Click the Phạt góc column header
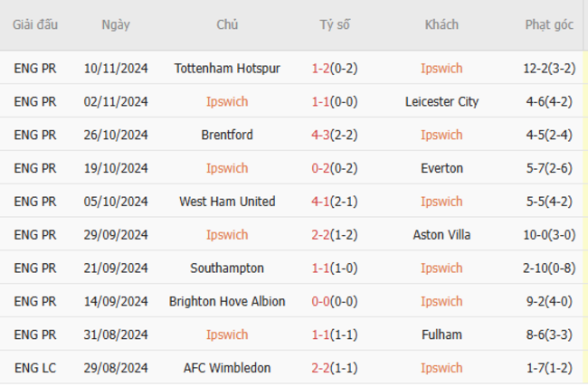 click(x=549, y=24)
